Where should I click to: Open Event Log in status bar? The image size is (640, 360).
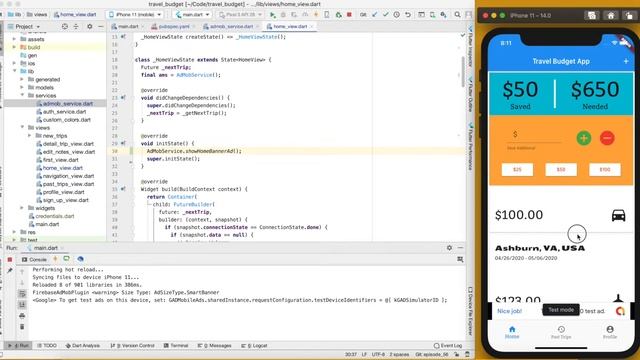click(448, 346)
